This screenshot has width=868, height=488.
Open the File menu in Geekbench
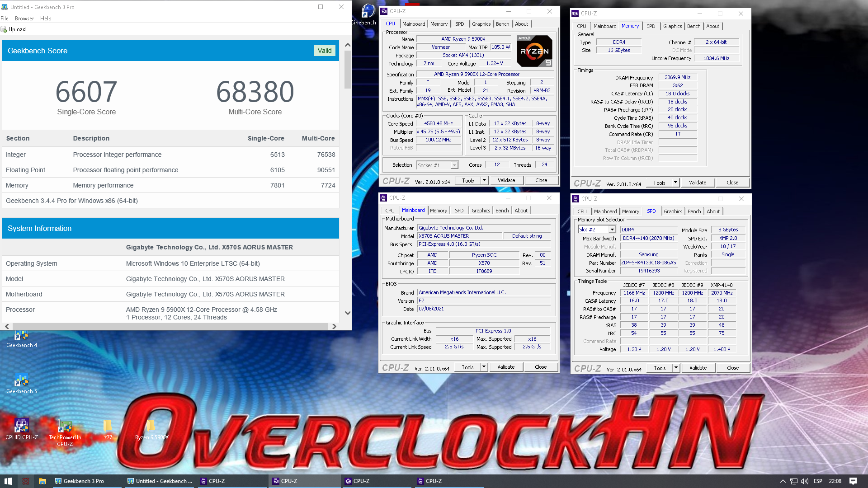pos(5,19)
